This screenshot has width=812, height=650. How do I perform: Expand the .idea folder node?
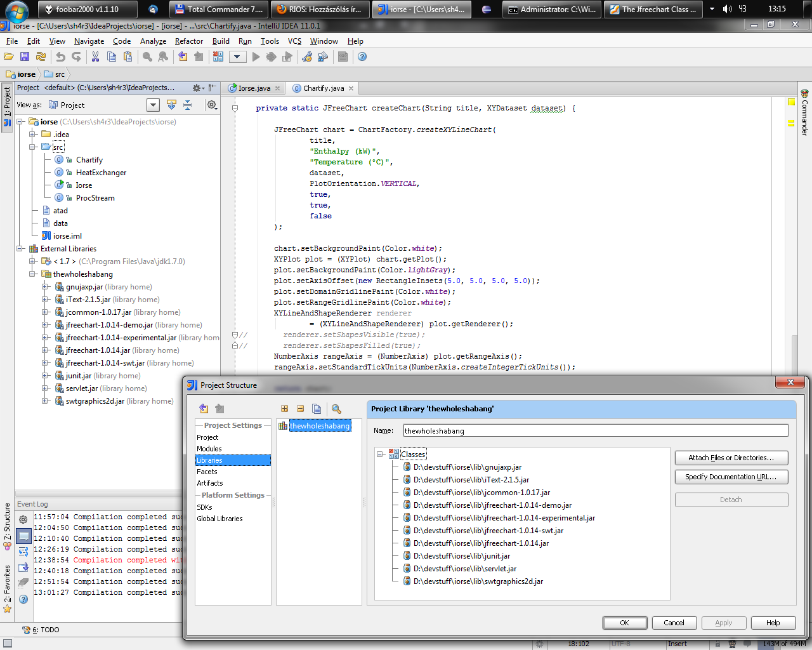click(x=32, y=134)
